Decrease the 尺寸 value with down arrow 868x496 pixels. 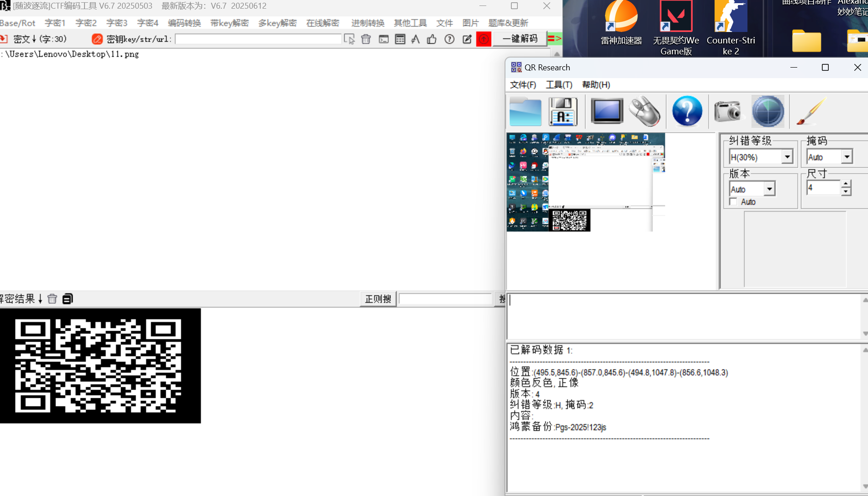point(846,192)
